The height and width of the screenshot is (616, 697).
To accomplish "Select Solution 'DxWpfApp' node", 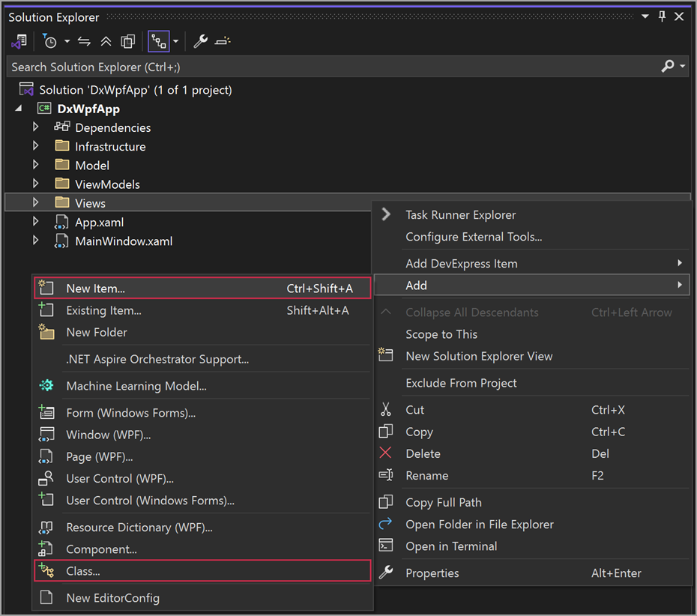I will pyautogui.click(x=136, y=90).
